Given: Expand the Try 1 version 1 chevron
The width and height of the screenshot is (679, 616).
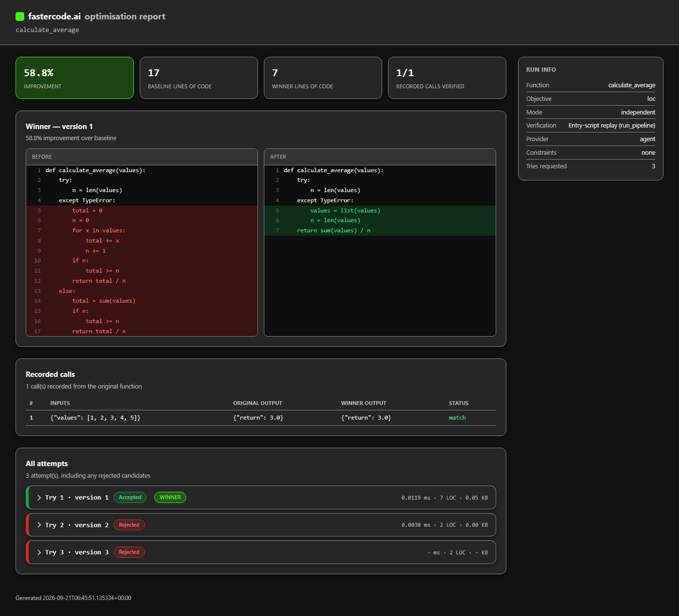Looking at the screenshot, I should pos(39,498).
